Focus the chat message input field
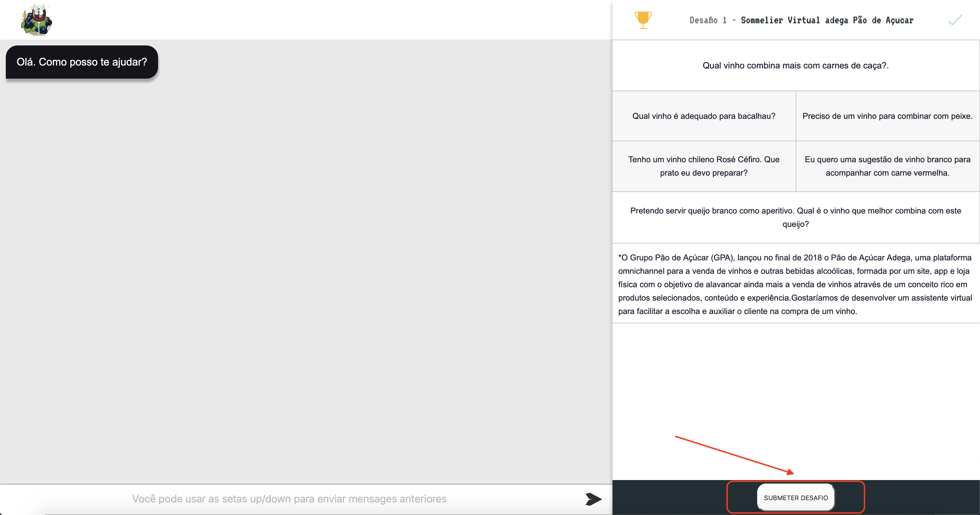 click(289, 499)
